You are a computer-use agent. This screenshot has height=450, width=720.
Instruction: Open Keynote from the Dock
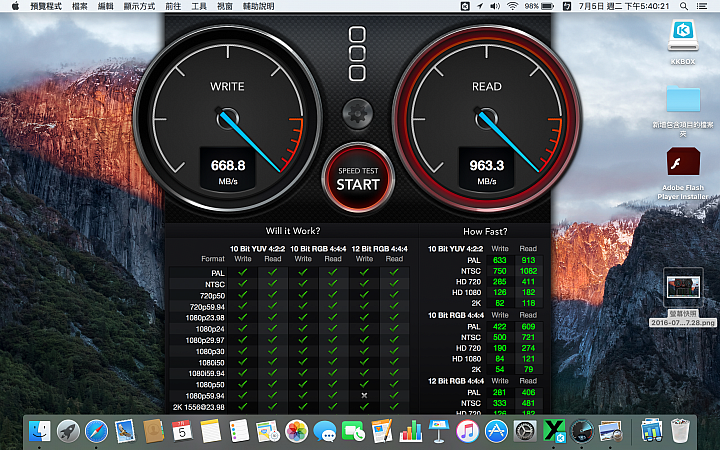(439, 431)
